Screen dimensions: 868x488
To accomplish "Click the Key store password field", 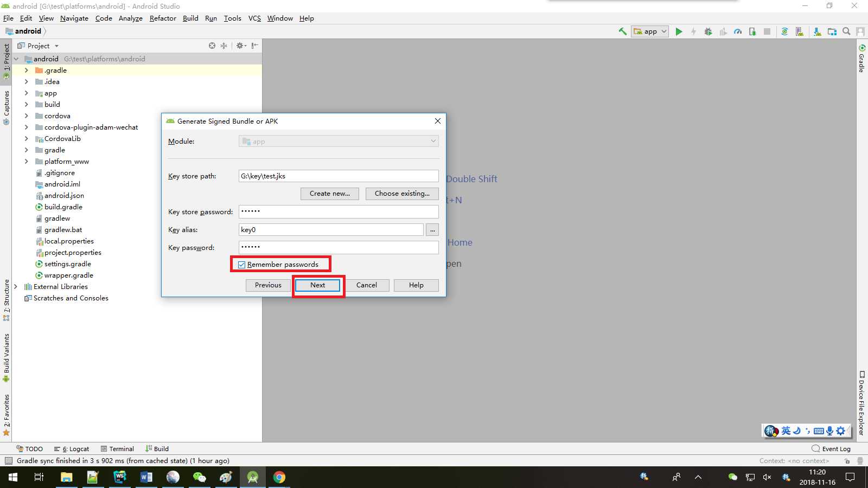I will [x=339, y=211].
